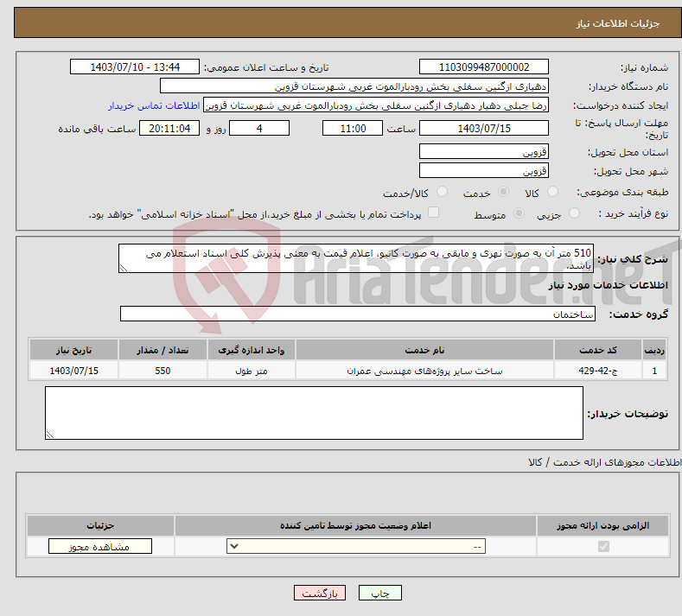The width and height of the screenshot is (682, 616).
Task: Click service code cell ج-42-429
Action: click(x=598, y=371)
